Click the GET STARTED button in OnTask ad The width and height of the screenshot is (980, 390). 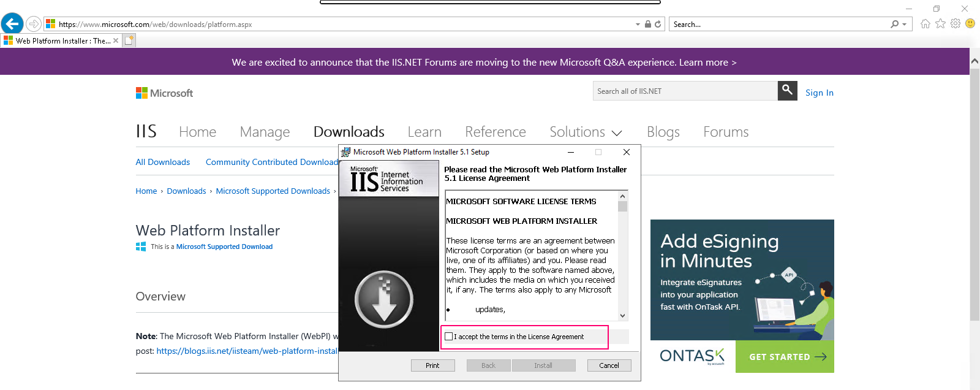click(785, 357)
